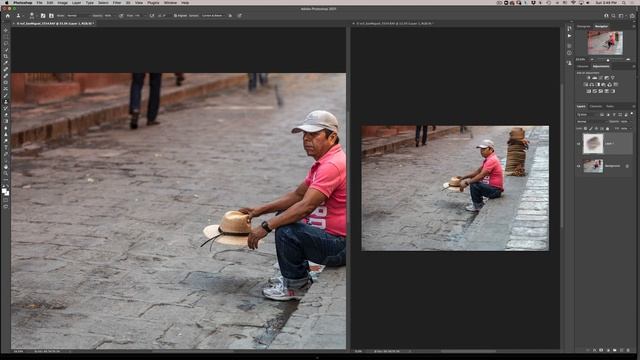This screenshot has height=360, width=640.
Task: Open layer blend mode dropdown Normal
Action: [592, 122]
